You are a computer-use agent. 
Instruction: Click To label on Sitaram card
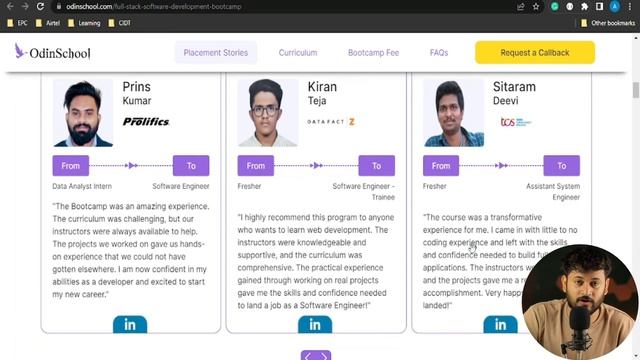[562, 166]
